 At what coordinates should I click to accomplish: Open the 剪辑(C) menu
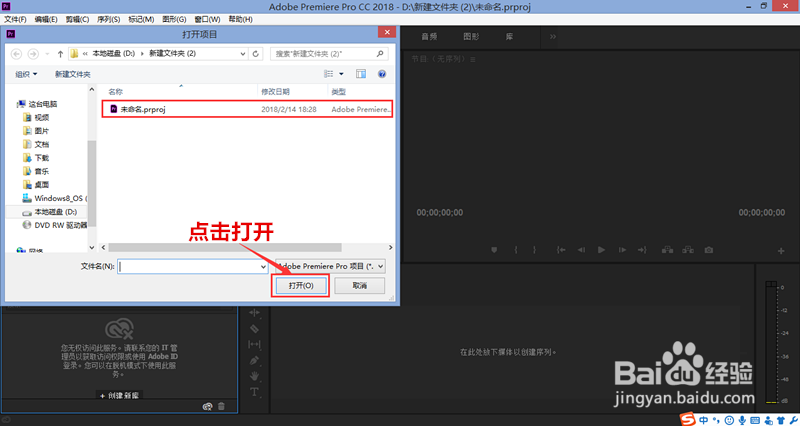click(x=77, y=19)
